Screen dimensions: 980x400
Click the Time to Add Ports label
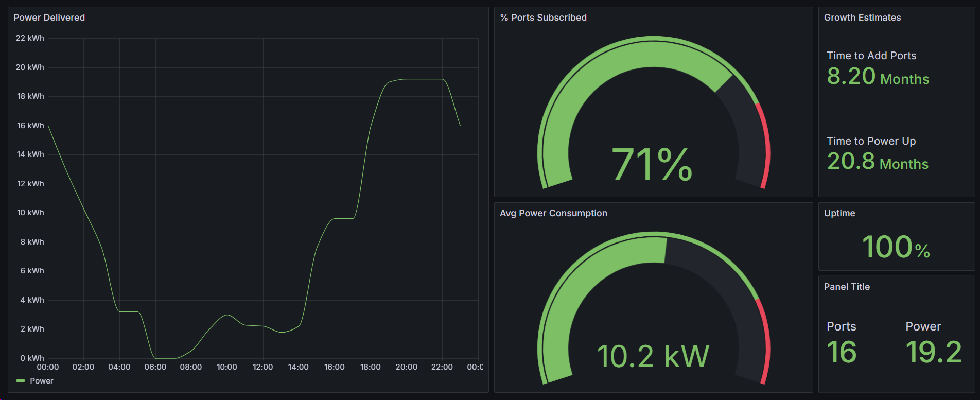(871, 56)
